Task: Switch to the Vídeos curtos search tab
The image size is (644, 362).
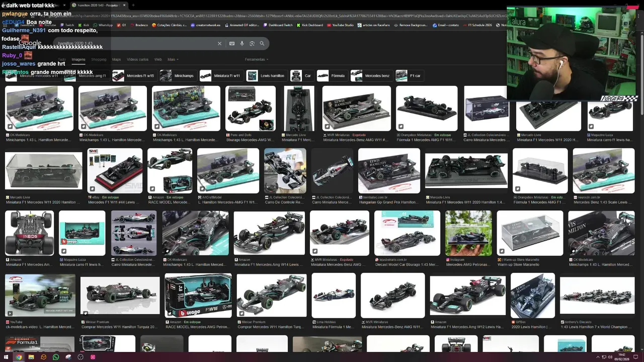Action: (137, 59)
